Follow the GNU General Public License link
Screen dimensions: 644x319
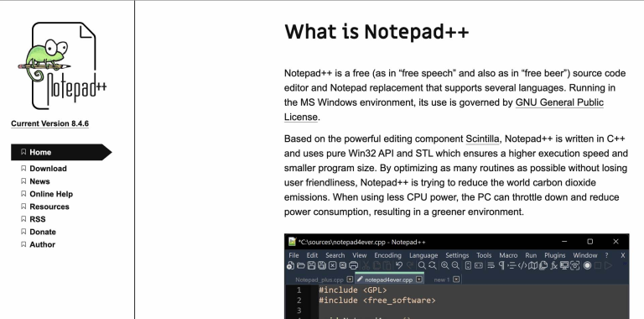point(559,102)
